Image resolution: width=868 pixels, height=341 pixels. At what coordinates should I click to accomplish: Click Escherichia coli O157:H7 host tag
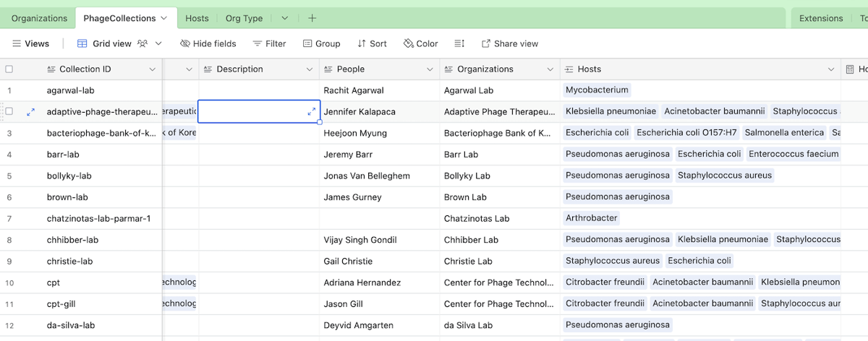[686, 133]
